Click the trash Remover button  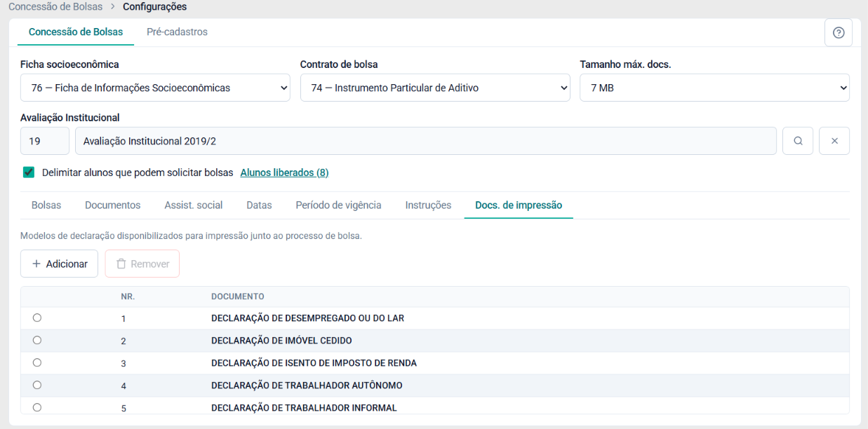pyautogui.click(x=142, y=264)
